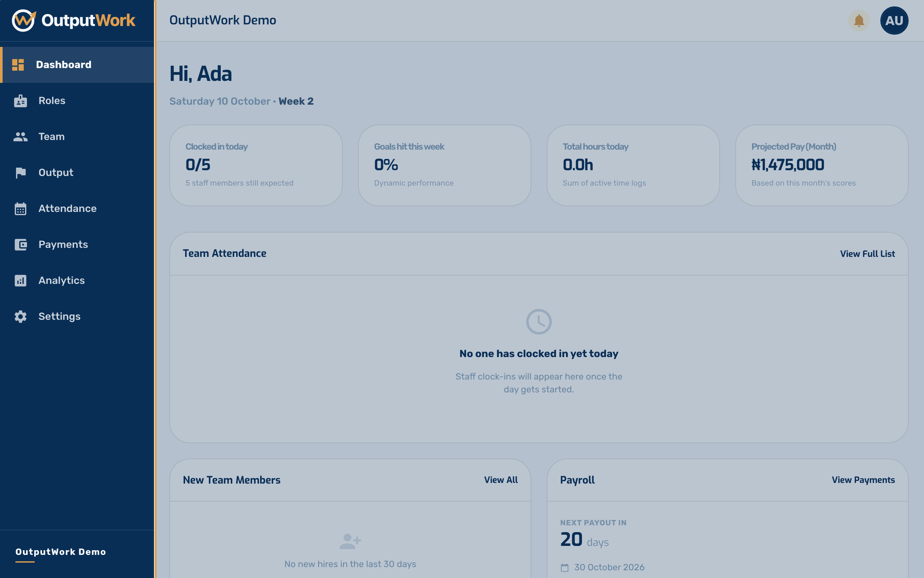Open the Settings menu item
The height and width of the screenshot is (578, 924).
click(77, 317)
